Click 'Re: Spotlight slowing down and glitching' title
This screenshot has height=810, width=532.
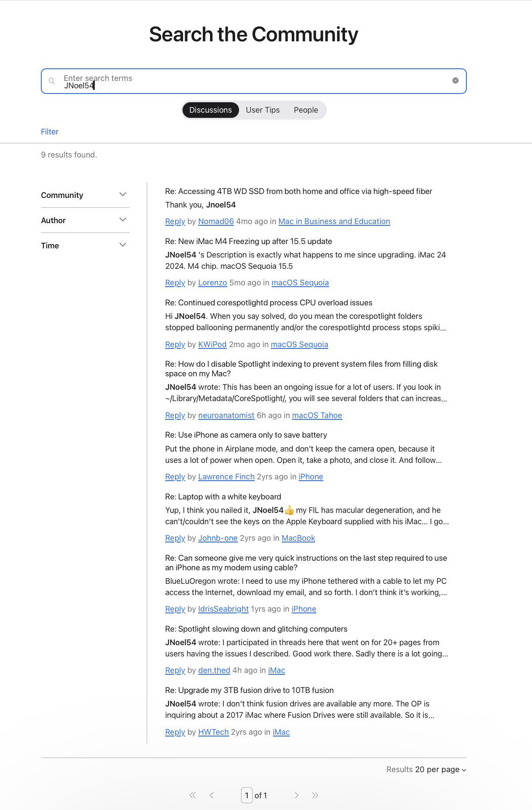pyautogui.click(x=256, y=629)
